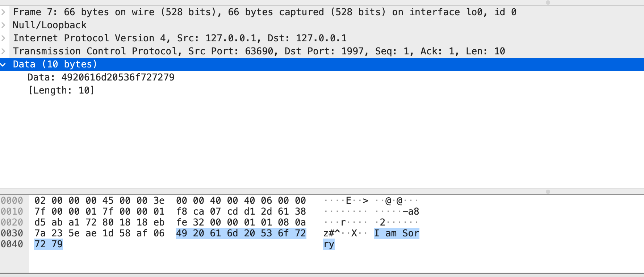This screenshot has height=277, width=644.
Task: Click hex byte 45 in first row
Action: pyautogui.click(x=108, y=200)
